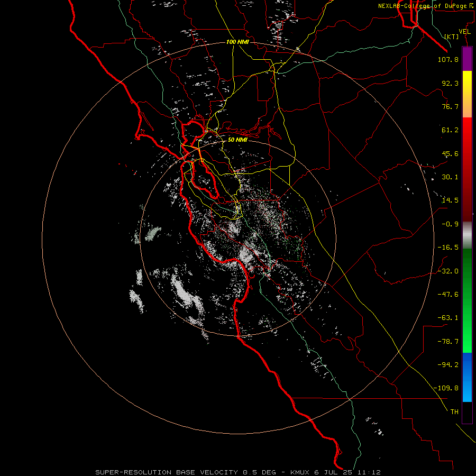Viewport: 476px width, 476px height.
Task: Click the [KT] units label
Action: [452, 36]
